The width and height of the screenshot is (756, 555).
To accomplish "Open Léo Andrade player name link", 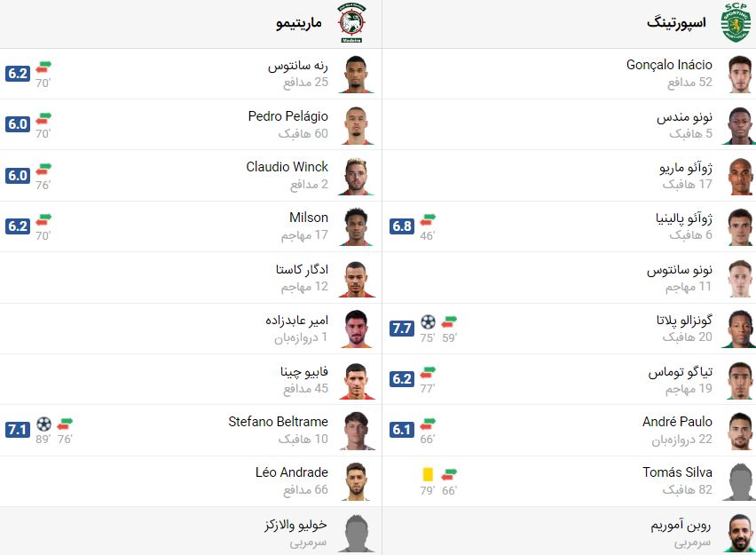I will pyautogui.click(x=291, y=472).
